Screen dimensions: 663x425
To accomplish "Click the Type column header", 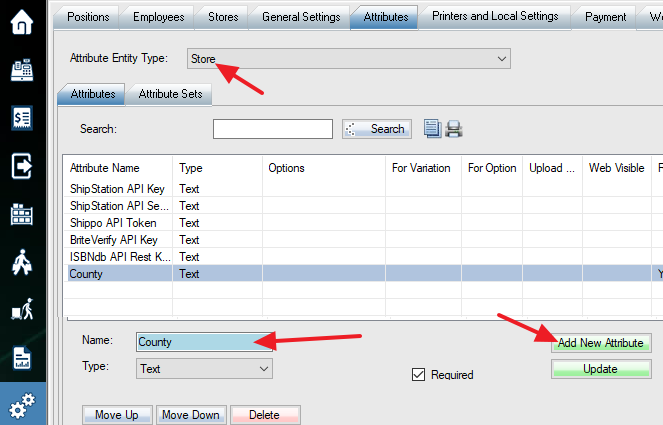I will [x=217, y=168].
